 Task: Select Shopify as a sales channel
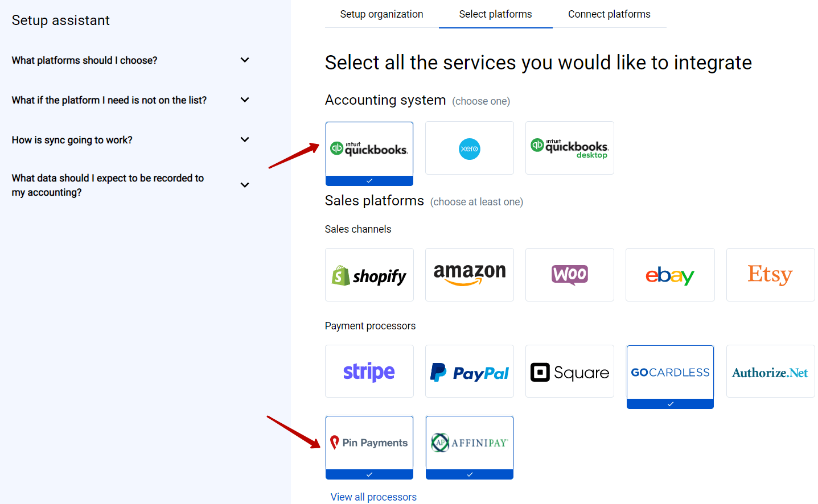369,275
